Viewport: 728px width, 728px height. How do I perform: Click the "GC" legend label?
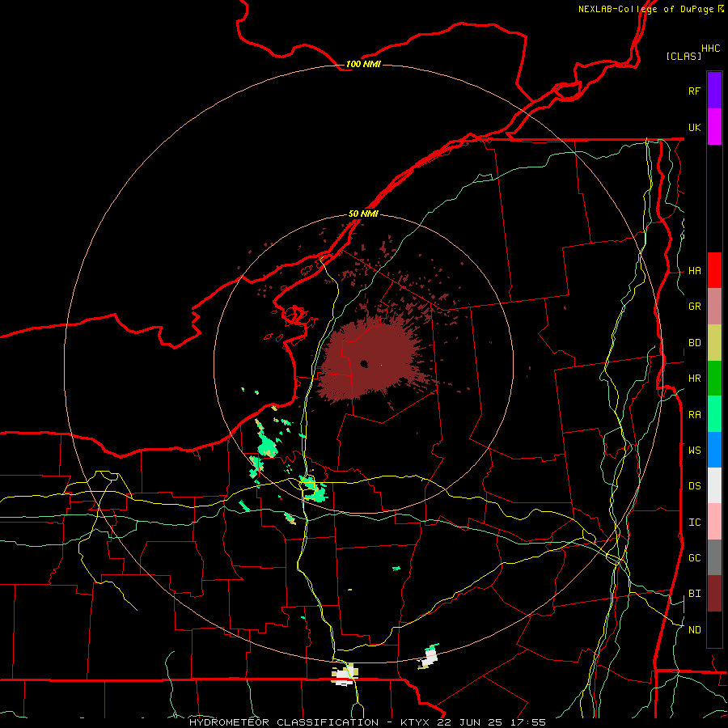click(x=694, y=558)
